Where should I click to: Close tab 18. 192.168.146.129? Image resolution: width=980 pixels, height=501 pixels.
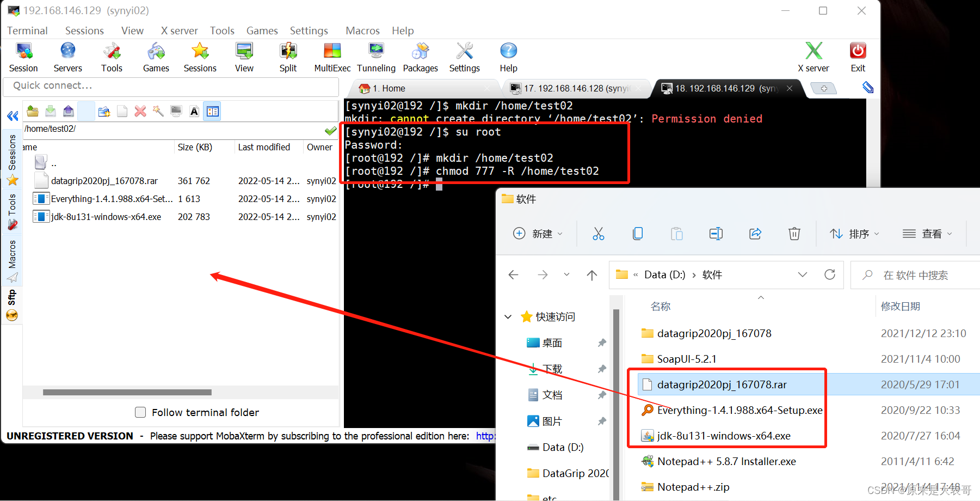790,88
